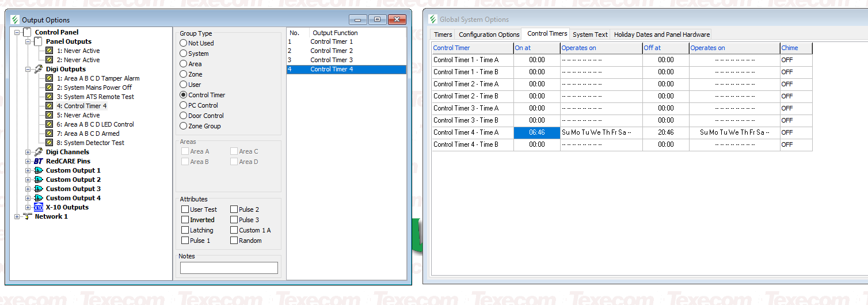Click the RedCARE Pins BT icon

pyautogui.click(x=39, y=161)
